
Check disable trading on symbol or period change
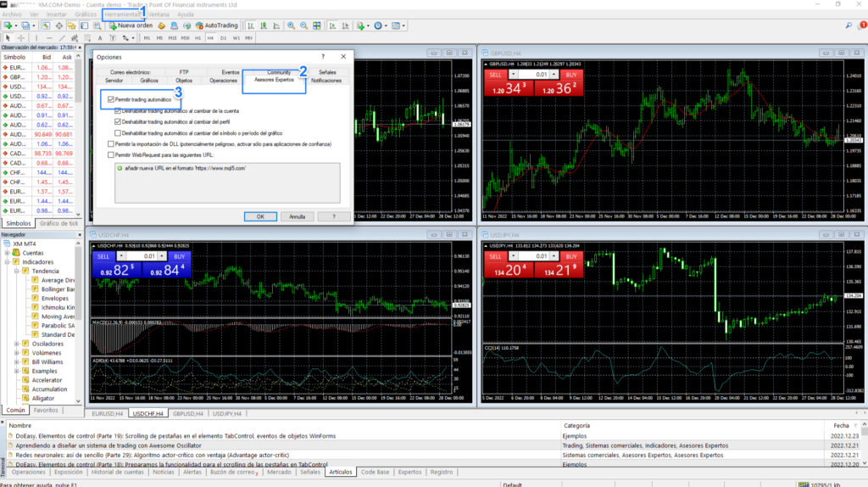tap(117, 133)
